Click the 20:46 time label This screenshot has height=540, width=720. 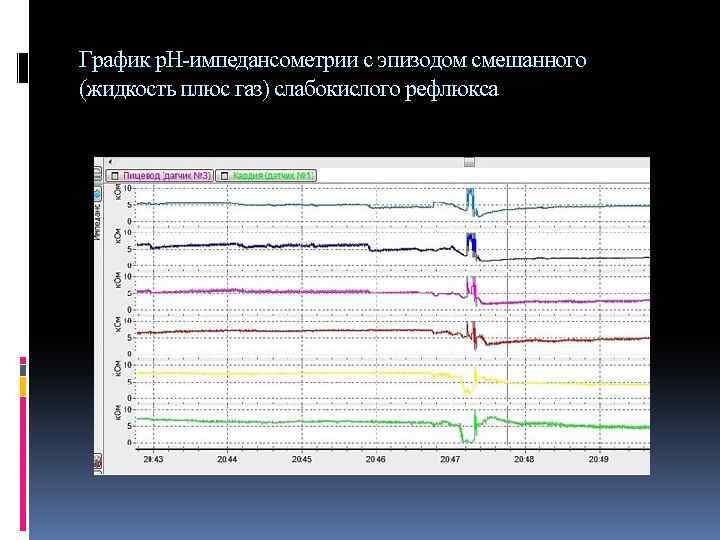(376, 459)
